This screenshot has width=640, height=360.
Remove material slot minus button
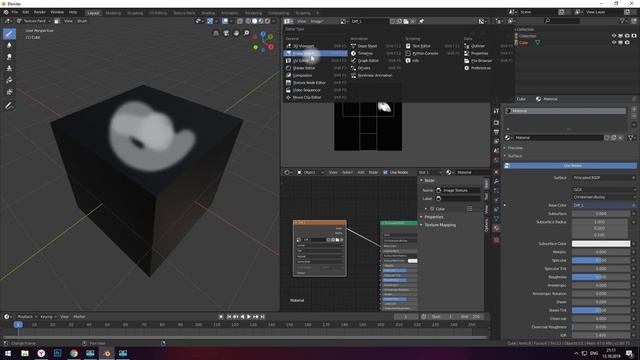point(634,117)
